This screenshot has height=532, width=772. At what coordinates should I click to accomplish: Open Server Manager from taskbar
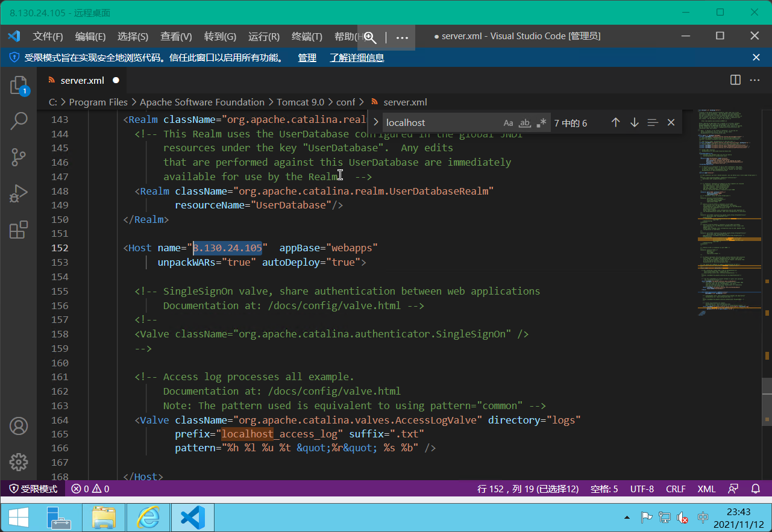coord(59,518)
